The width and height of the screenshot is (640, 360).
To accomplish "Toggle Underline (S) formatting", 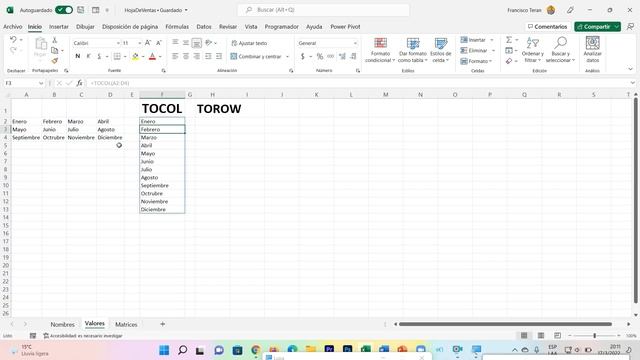I will point(99,56).
